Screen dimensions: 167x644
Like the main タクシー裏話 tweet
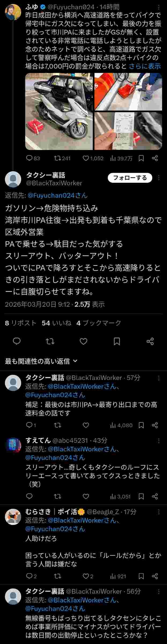[84, 341]
